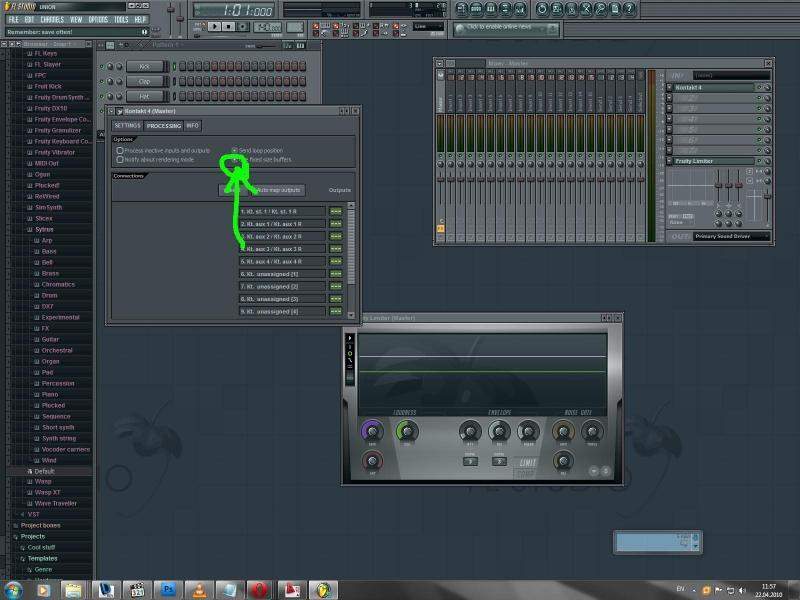Click the FL Studio fruit icon in taskbar
800x600 pixels.
click(321, 589)
